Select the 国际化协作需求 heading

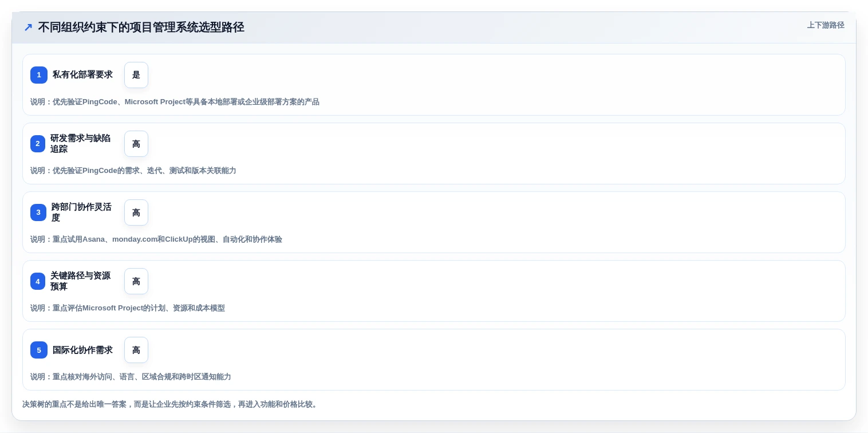[82, 350]
